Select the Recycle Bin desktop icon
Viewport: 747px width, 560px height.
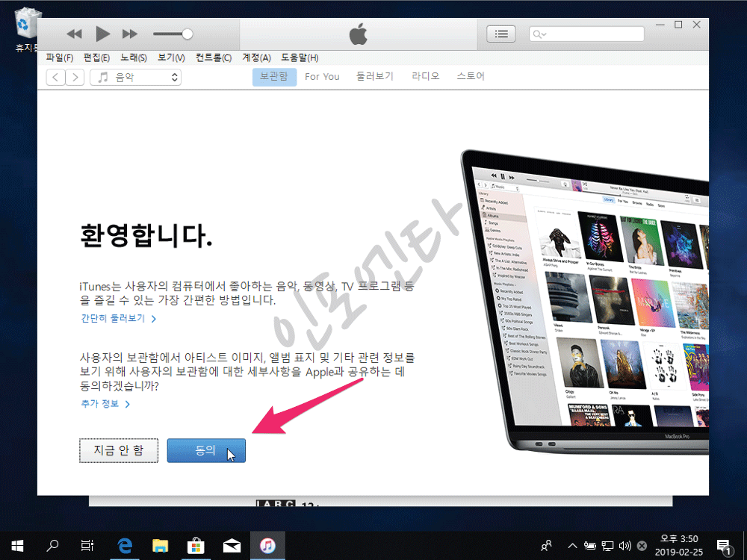(26, 30)
